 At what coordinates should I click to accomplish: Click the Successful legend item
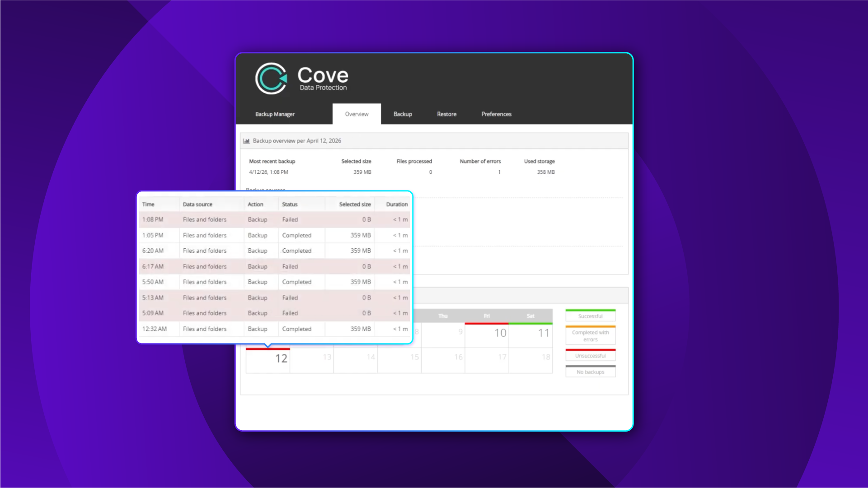coord(590,316)
